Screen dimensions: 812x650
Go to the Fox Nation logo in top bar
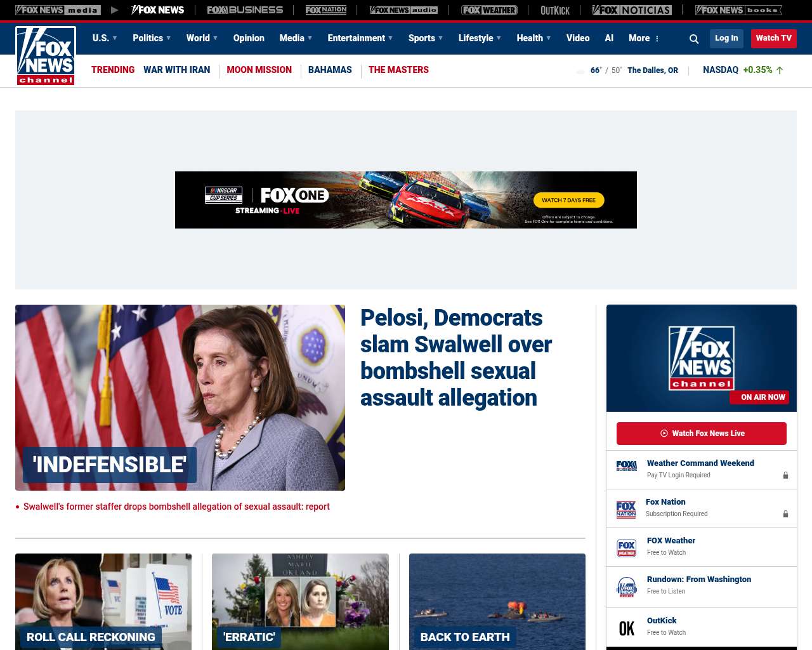pos(326,10)
